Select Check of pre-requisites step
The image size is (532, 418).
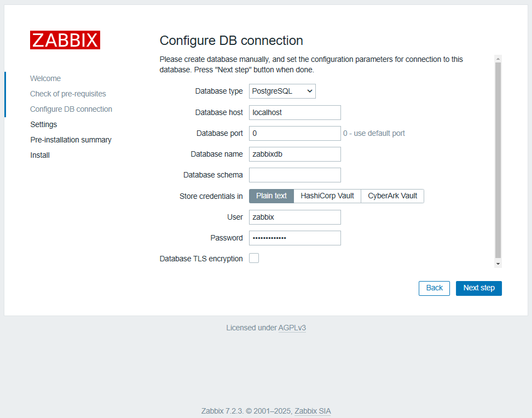coord(68,94)
